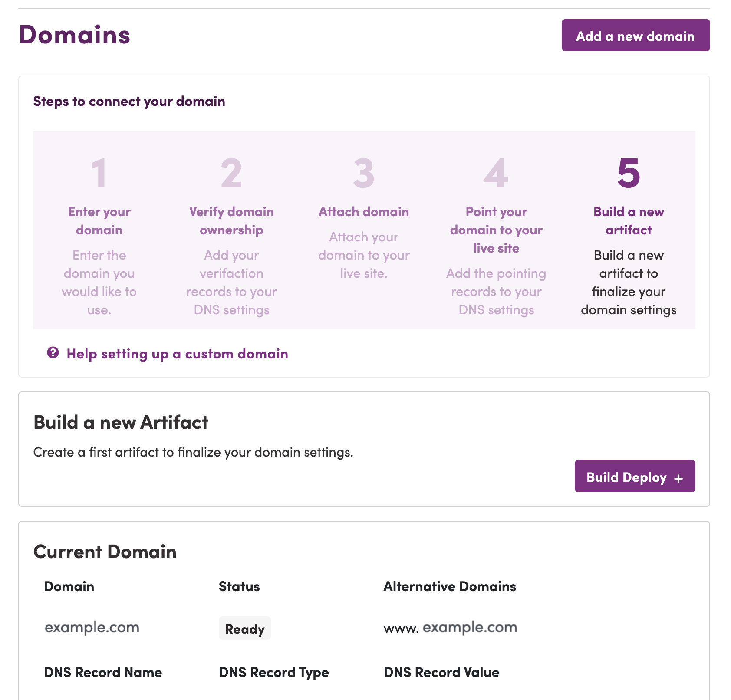Select step number 4 Point your domain
This screenshot has height=700, width=731.
point(496,173)
